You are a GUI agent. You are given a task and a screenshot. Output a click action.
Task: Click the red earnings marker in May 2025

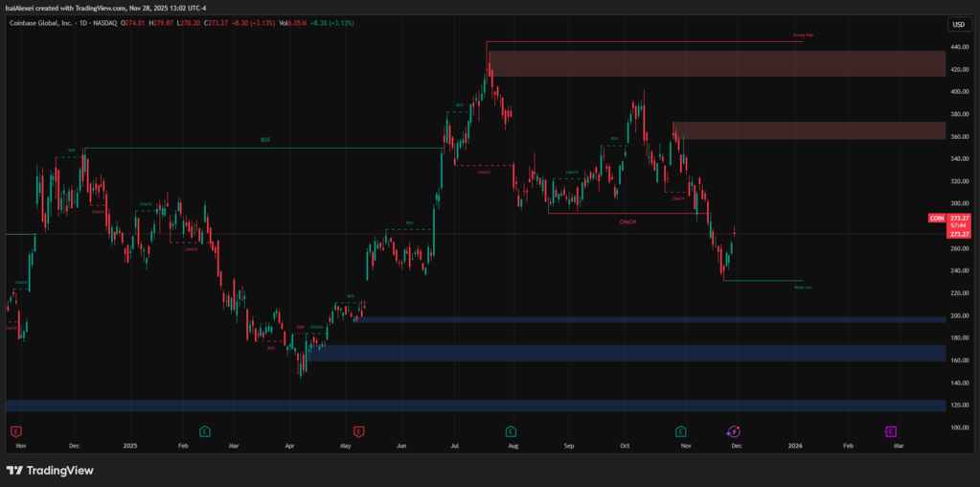point(359,431)
